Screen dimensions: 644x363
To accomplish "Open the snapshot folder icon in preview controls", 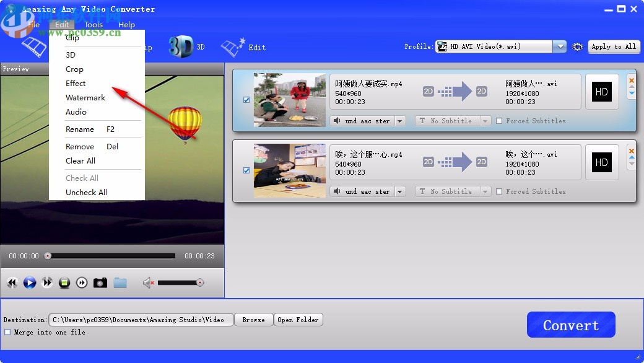I will coord(120,282).
